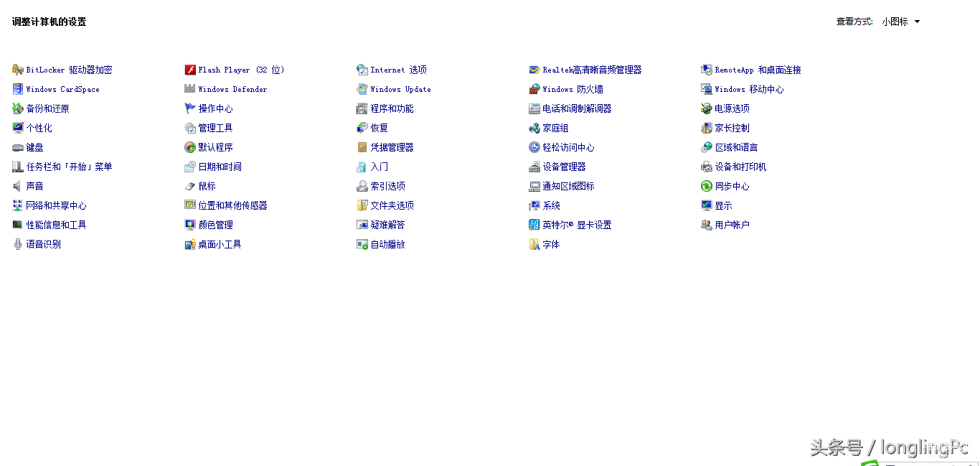Click the RemoteApp 和桌面连接 icon

707,70
